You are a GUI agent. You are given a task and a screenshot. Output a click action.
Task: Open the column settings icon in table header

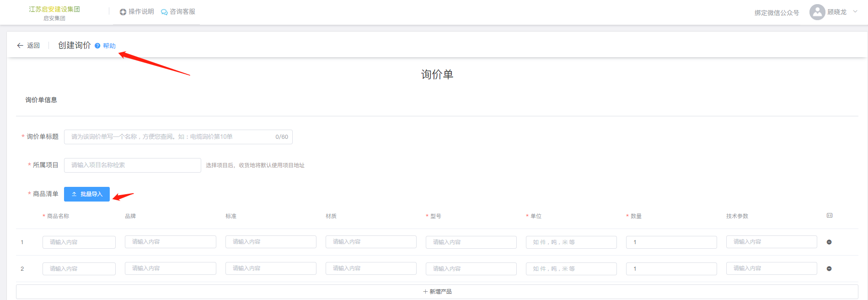coord(830,216)
